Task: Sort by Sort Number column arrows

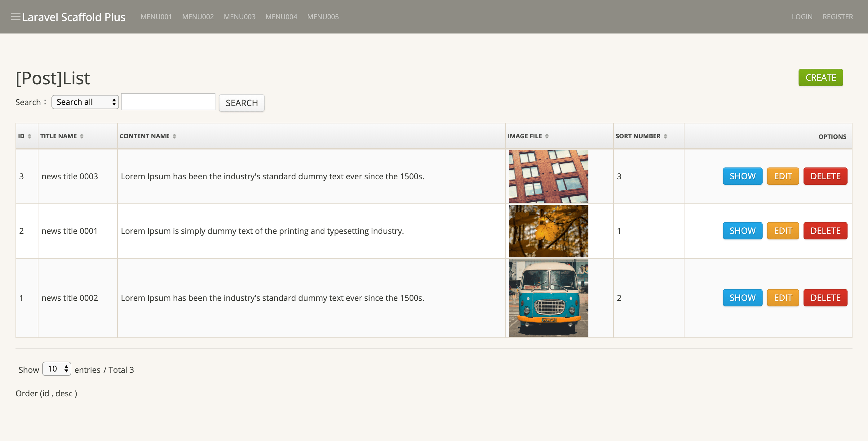Action: click(x=665, y=136)
